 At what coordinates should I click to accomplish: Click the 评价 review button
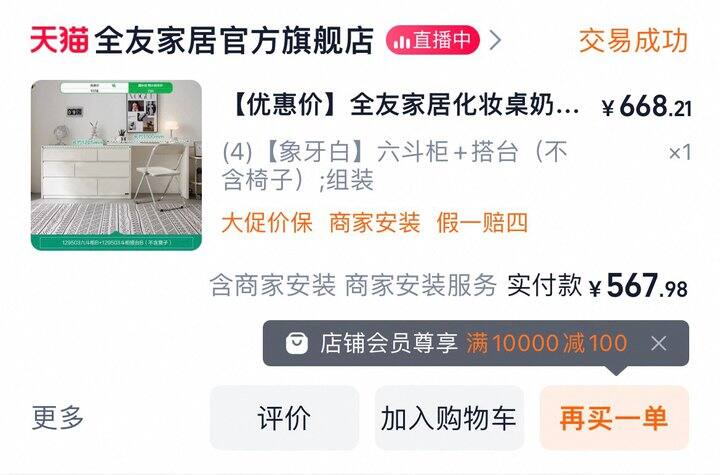coord(284,418)
